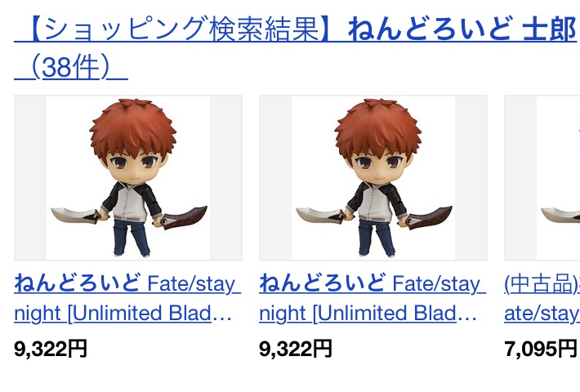
Task: Click second product's 'night [Unlimited Blad…' text line
Action: pyautogui.click(x=368, y=314)
